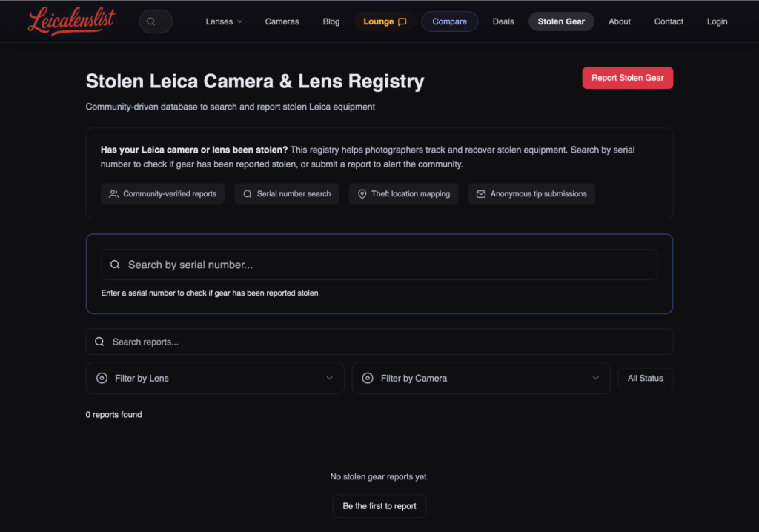Viewport: 759px width, 532px height.
Task: Click the Leicalenslist logo
Action: [71, 21]
